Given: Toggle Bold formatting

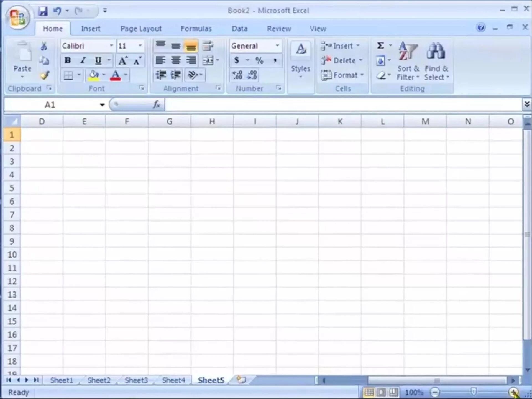Looking at the screenshot, I should [68, 60].
